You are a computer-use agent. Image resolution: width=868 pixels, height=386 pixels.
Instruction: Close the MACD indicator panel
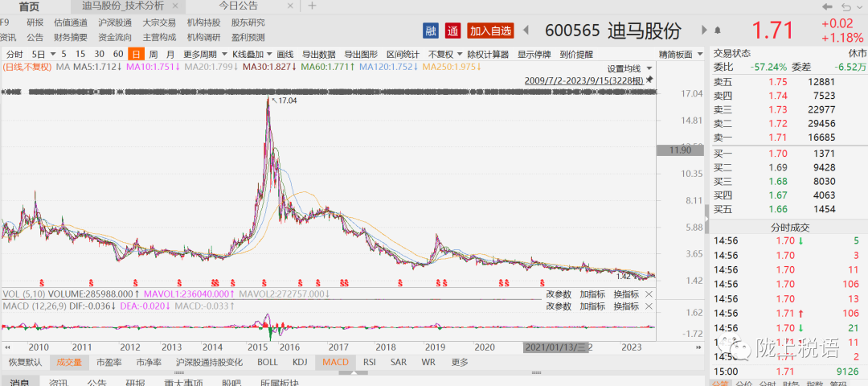tap(649, 306)
